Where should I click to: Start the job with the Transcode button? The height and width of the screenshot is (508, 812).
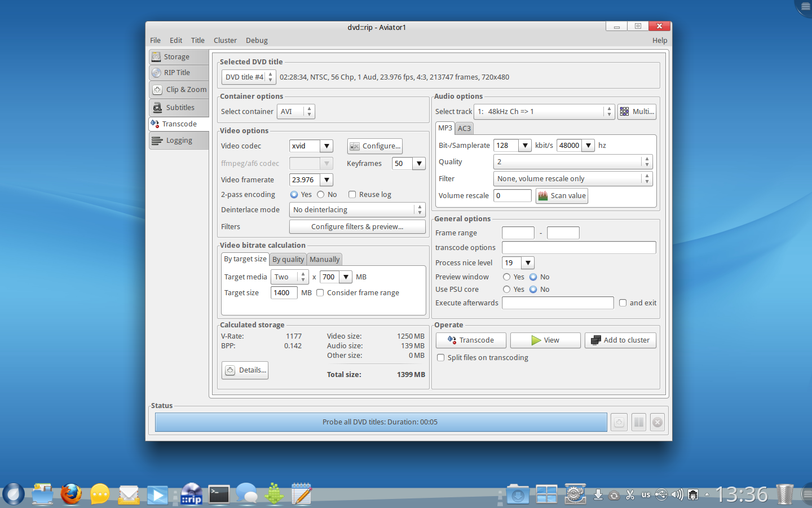(471, 340)
